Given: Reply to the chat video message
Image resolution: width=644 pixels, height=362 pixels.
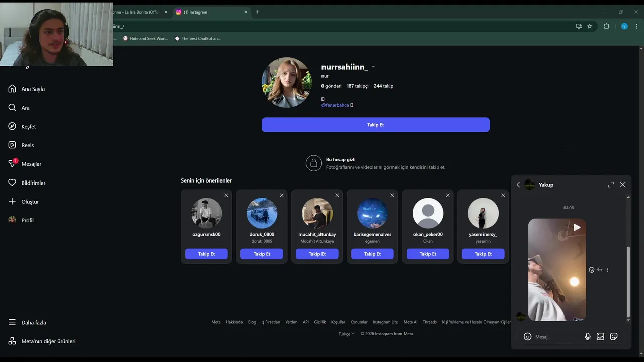Looking at the screenshot, I should point(600,270).
